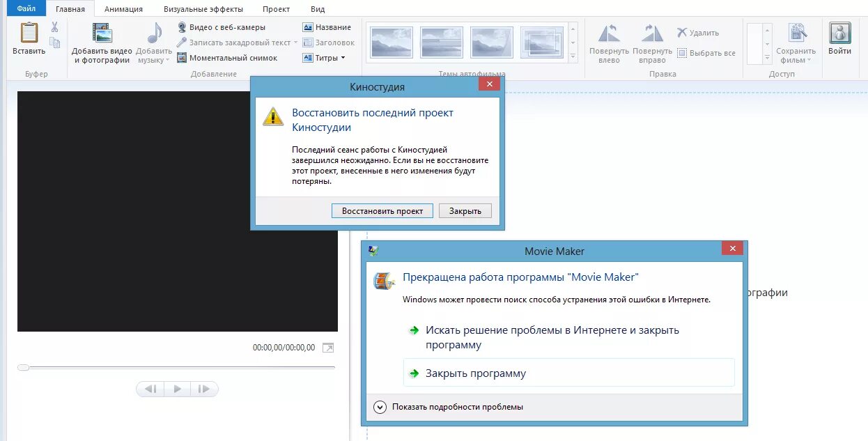
Task: Click the Copy icon in Буфер group
Action: (x=54, y=43)
